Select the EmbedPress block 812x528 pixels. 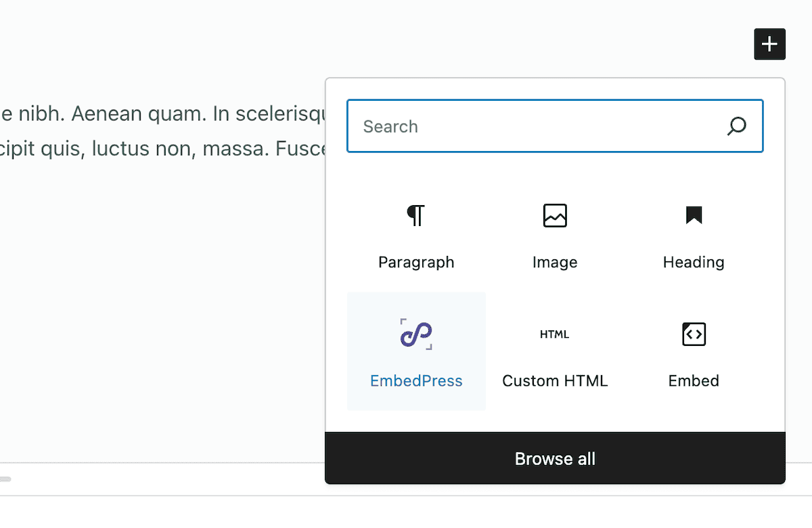416,351
